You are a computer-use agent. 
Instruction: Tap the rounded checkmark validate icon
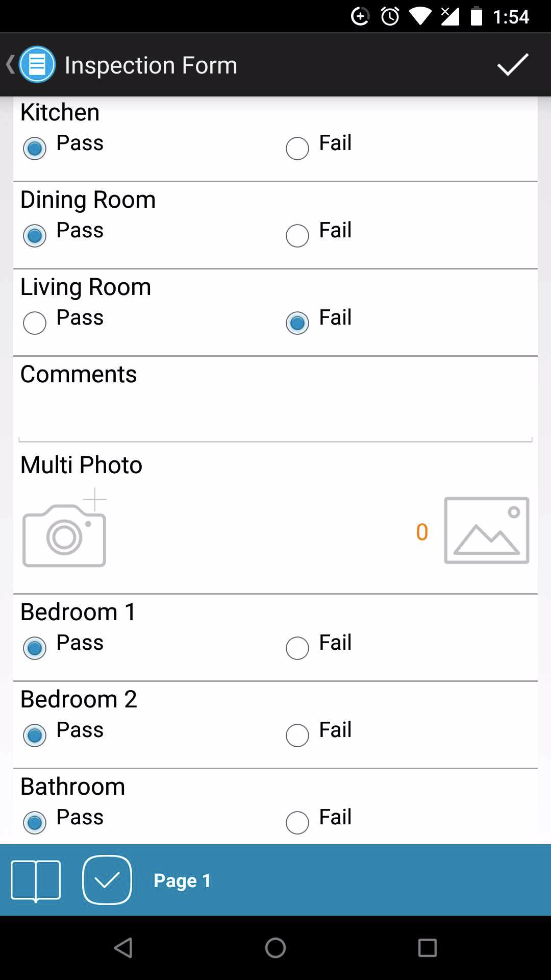(x=107, y=880)
